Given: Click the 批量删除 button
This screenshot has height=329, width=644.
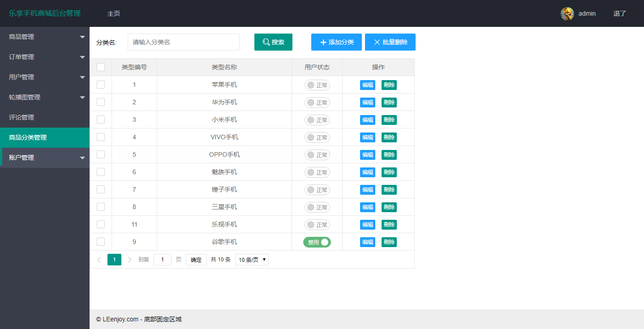Looking at the screenshot, I should pyautogui.click(x=390, y=42).
